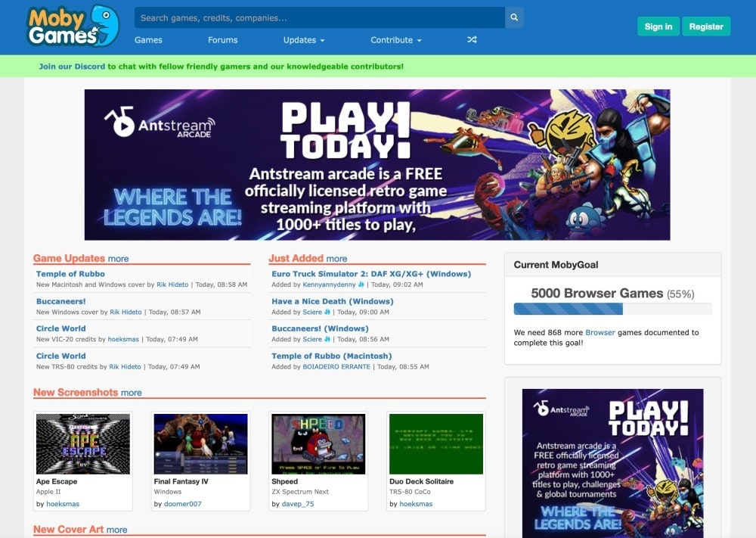Open Have a Nice Death (Windows)
The image size is (756, 538).
coord(332,301)
